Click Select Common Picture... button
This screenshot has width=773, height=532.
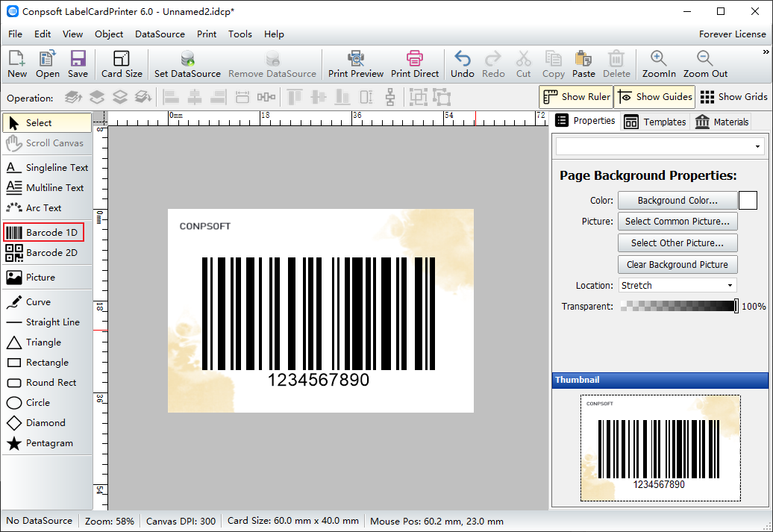point(677,222)
